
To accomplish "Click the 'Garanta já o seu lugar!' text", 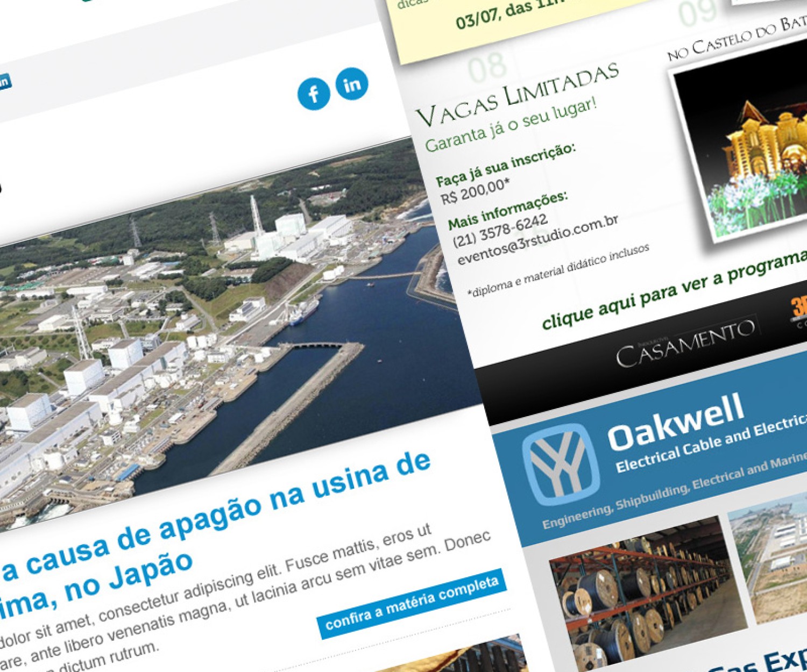I will coord(511,125).
